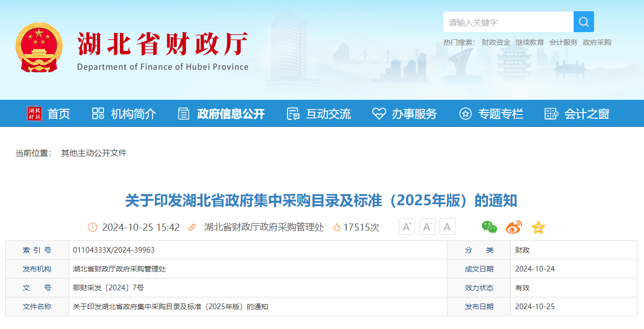Share article via the Weibo icon
Screen dimensions: 644x329
513,228
